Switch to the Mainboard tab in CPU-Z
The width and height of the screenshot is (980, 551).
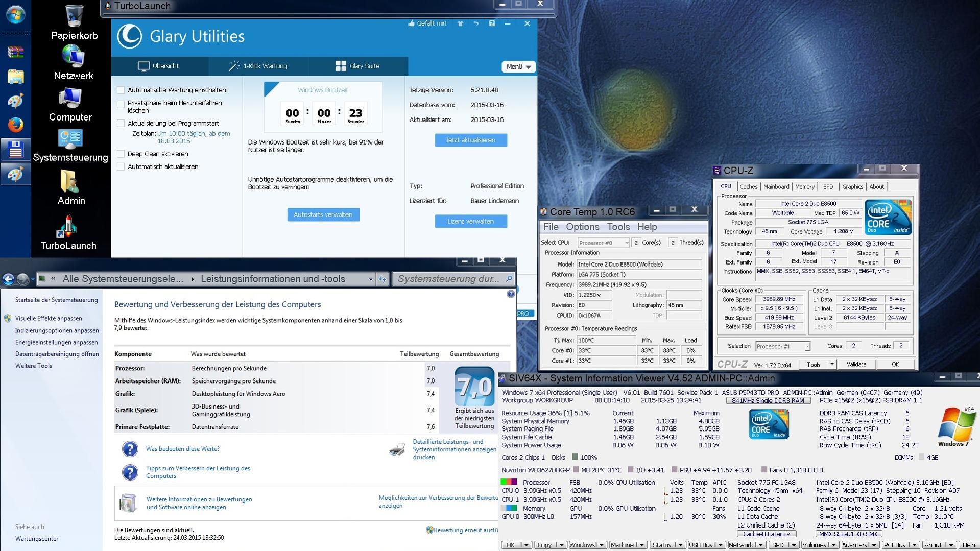[776, 187]
